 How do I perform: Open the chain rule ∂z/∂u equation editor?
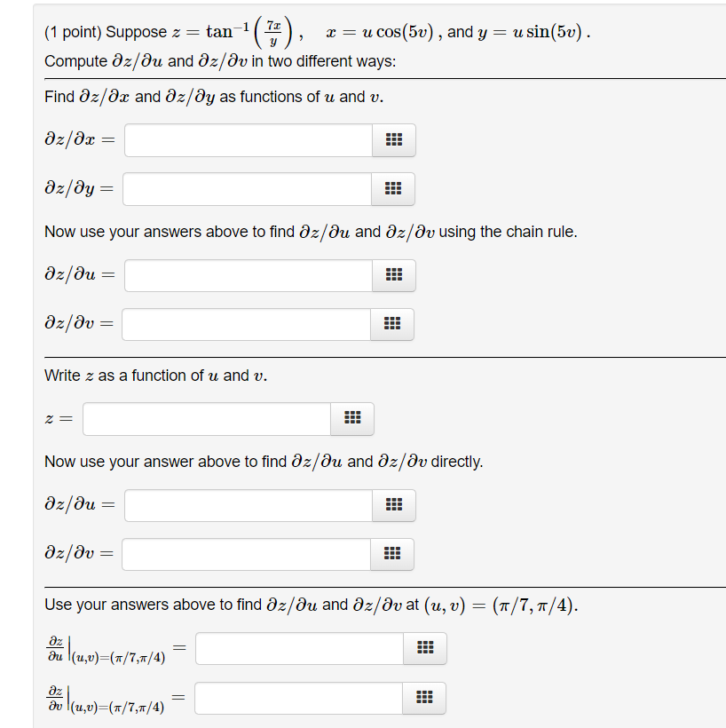(392, 275)
